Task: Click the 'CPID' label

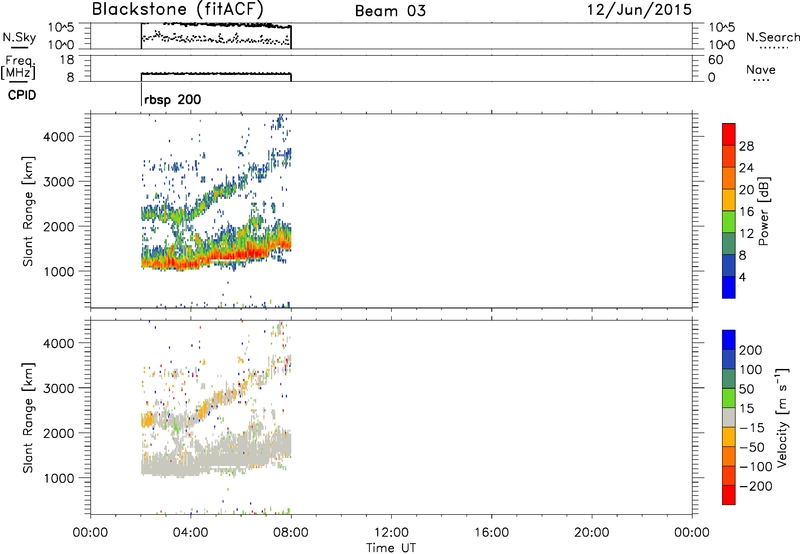Action: 22,95
